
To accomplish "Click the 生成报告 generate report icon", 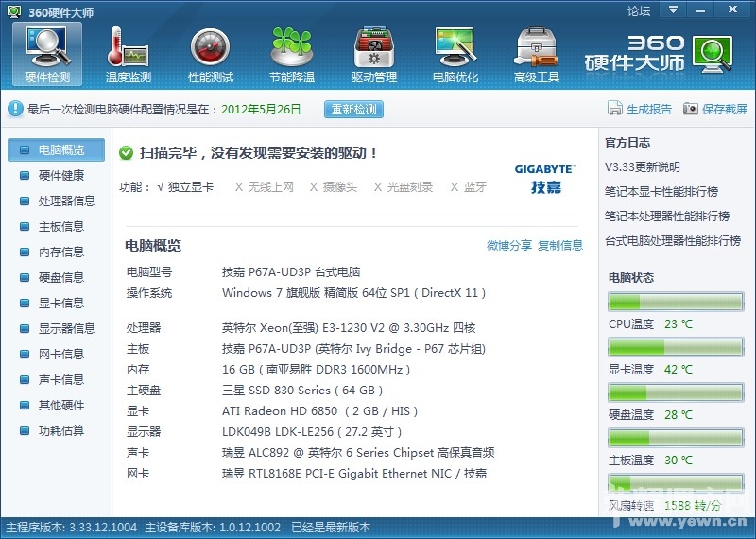I will coord(616,110).
